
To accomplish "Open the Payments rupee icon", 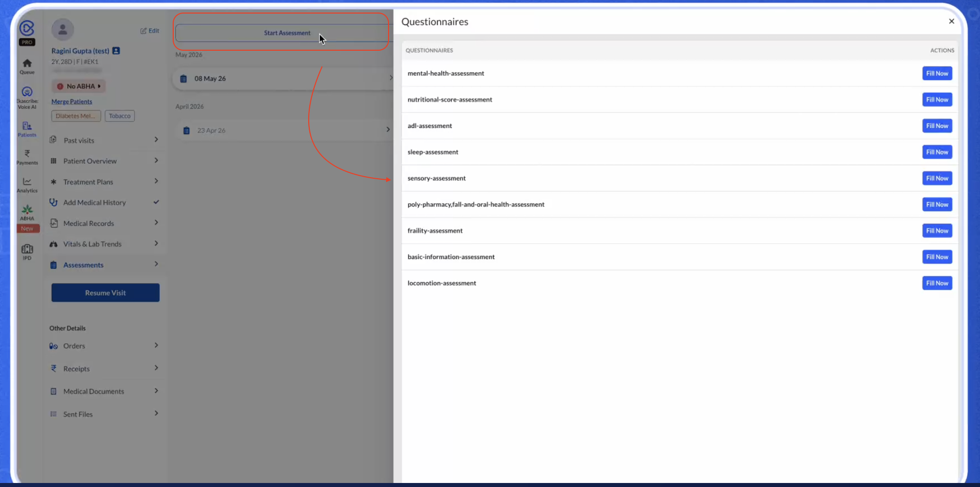I will (27, 154).
